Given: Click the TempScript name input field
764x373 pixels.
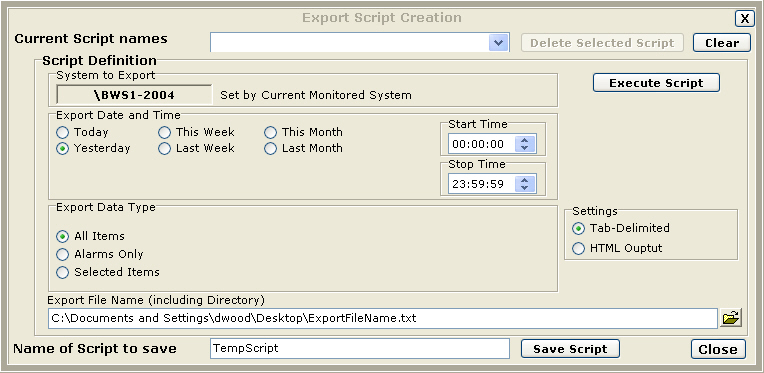Looking at the screenshot, I should click(x=360, y=349).
